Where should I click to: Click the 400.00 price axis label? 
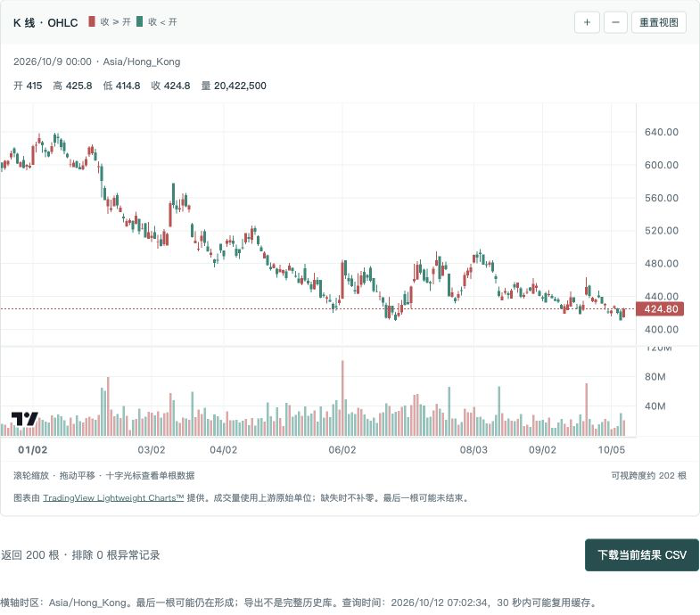[661, 330]
